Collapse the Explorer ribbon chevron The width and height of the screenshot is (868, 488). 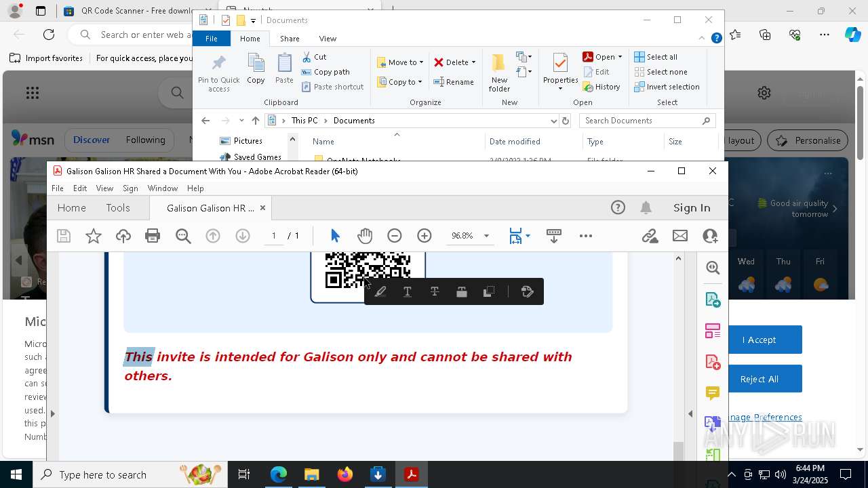click(x=702, y=39)
